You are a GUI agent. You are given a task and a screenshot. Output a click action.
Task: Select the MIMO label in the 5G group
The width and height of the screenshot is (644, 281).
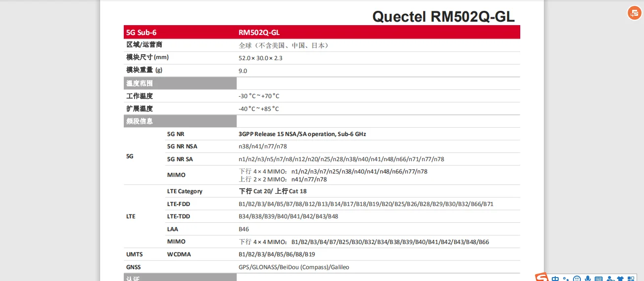pyautogui.click(x=177, y=175)
